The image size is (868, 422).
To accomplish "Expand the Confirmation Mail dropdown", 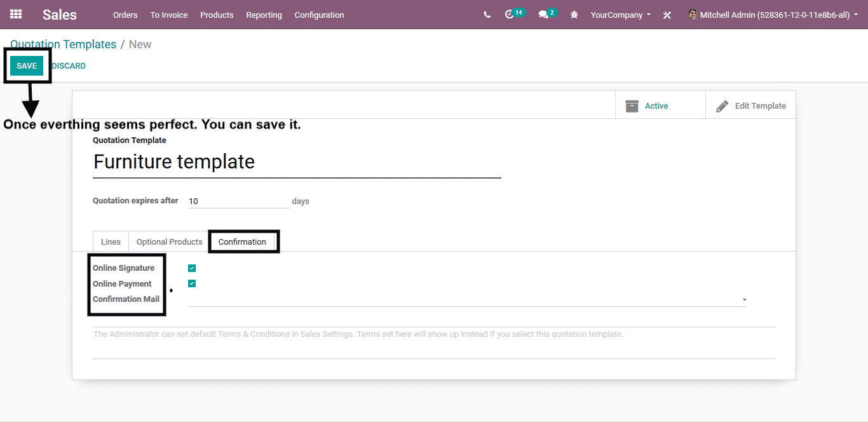I will (x=744, y=299).
